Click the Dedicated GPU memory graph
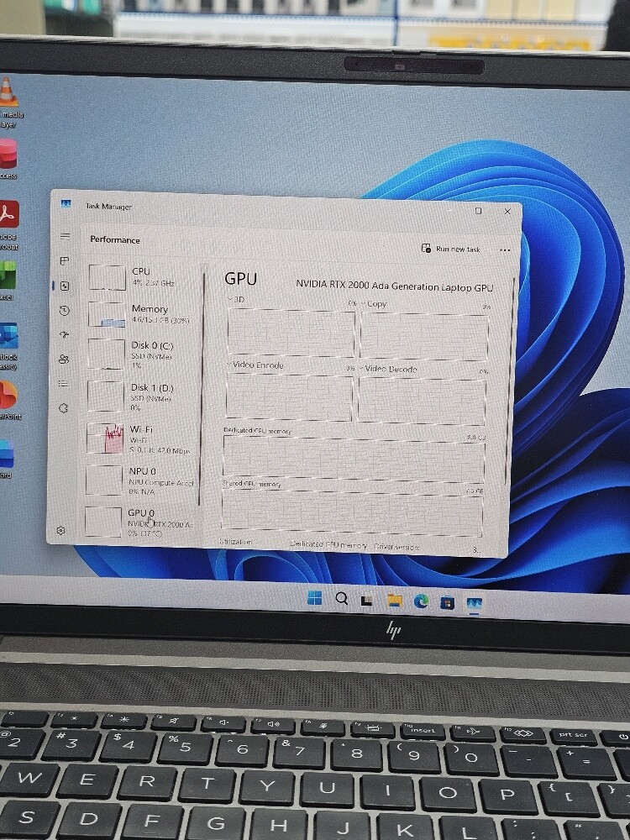 pyautogui.click(x=354, y=459)
